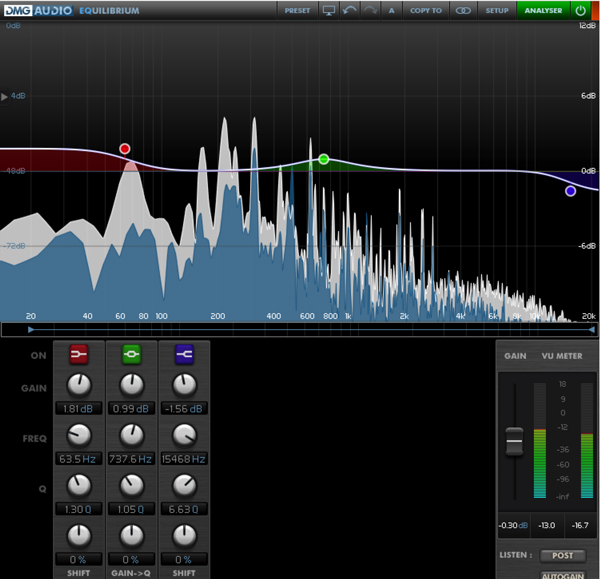The image size is (600, 579).
Task: Click the output GAIN fader handle
Action: (x=514, y=439)
